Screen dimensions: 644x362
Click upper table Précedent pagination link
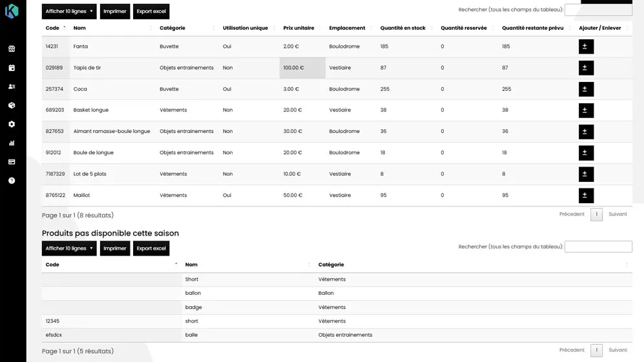[x=572, y=214]
